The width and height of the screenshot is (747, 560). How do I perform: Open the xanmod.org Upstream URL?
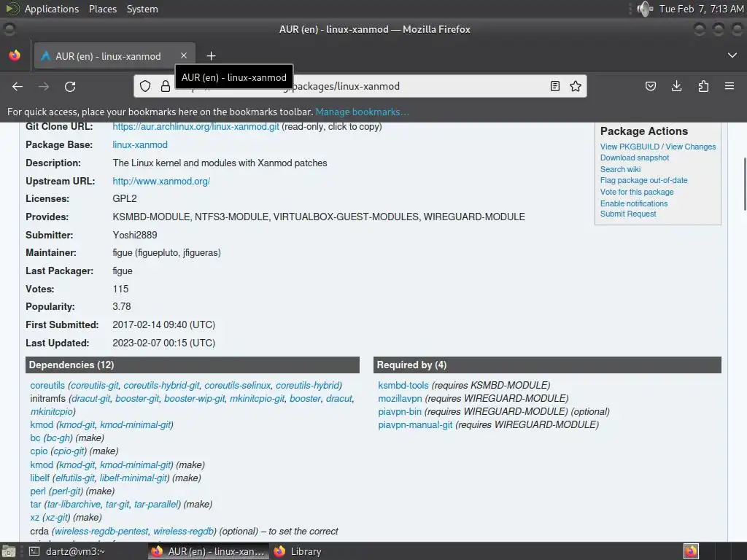161,182
